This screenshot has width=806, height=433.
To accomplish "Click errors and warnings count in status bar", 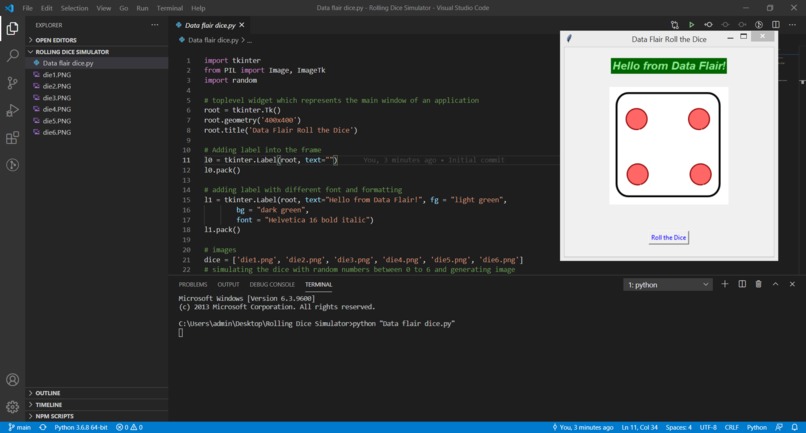I will pyautogui.click(x=129, y=427).
